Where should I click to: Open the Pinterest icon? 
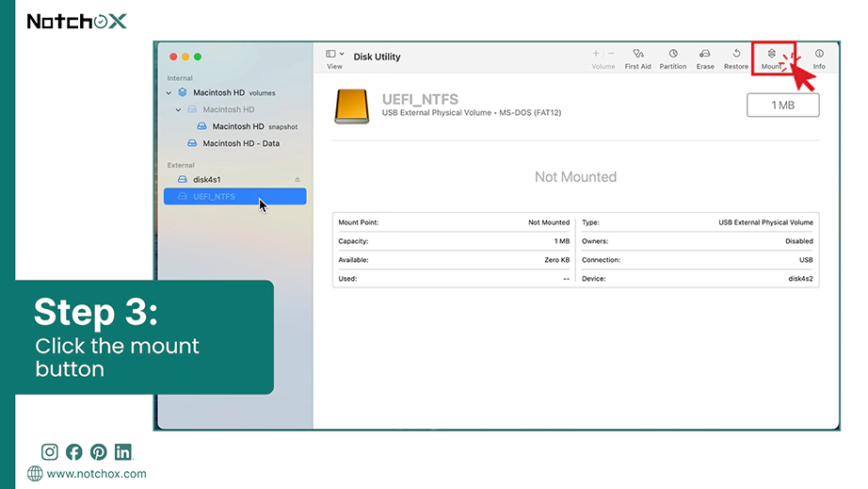coord(99,452)
